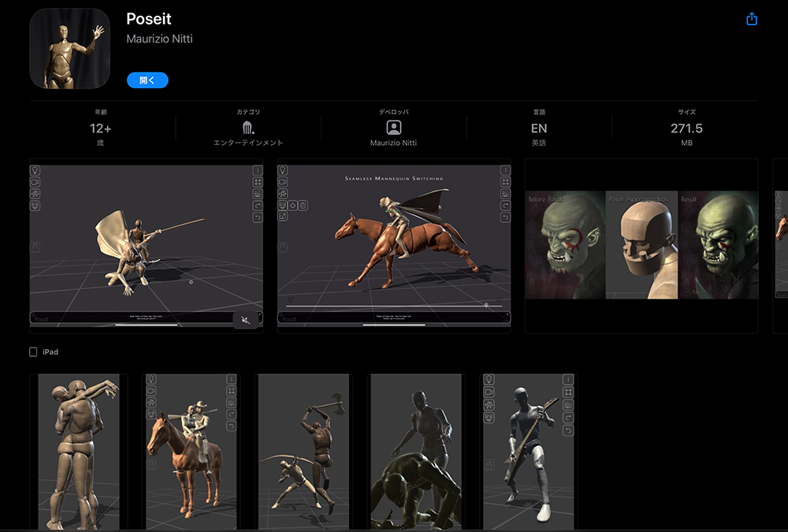View the guitar-playing mannequin screenshot

pyautogui.click(x=529, y=452)
